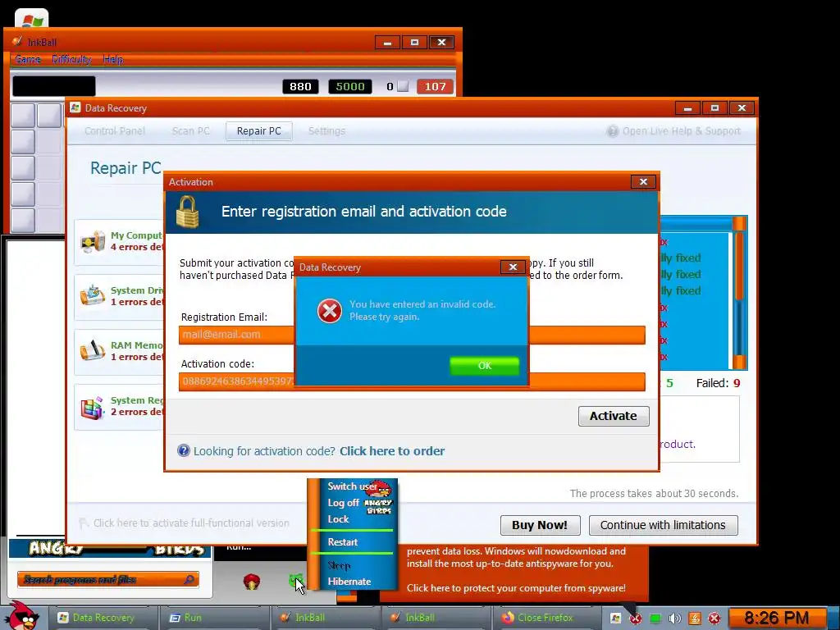Viewport: 840px width, 630px height.
Task: Open the first InkBall taskbar button
Action: coord(326,618)
